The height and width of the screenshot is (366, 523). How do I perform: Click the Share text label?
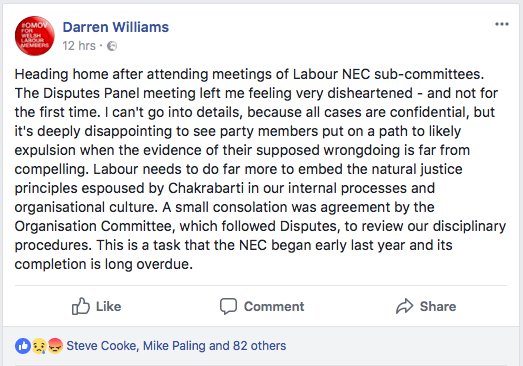(x=438, y=306)
